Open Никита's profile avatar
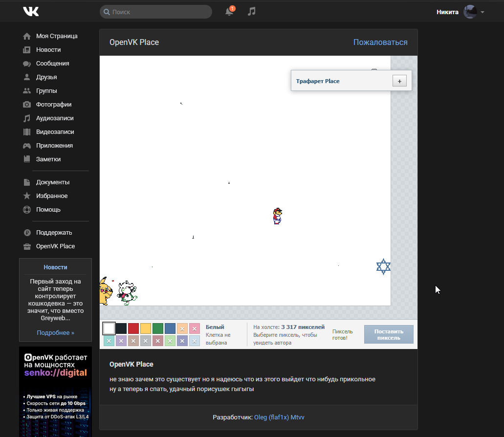The width and height of the screenshot is (504, 437). pyautogui.click(x=470, y=12)
